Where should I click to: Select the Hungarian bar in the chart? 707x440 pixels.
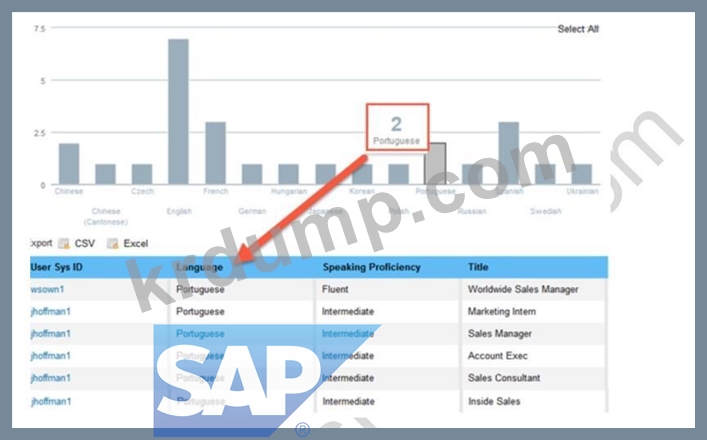point(289,174)
